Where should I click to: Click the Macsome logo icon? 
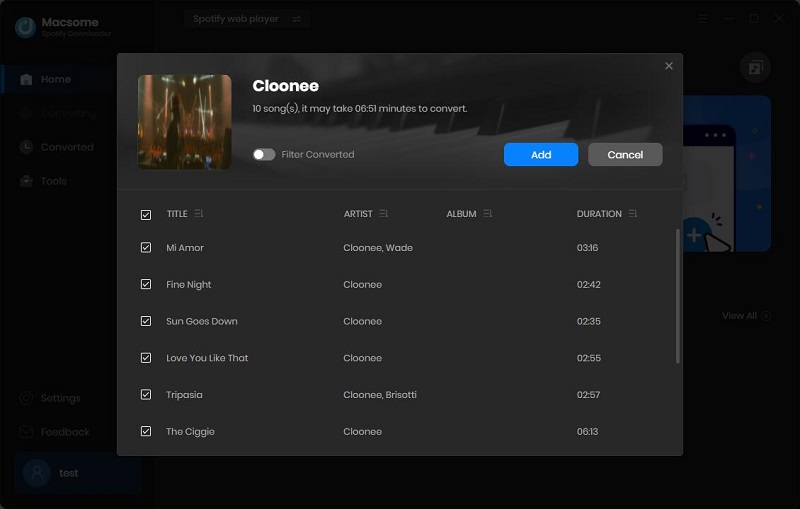tap(25, 27)
